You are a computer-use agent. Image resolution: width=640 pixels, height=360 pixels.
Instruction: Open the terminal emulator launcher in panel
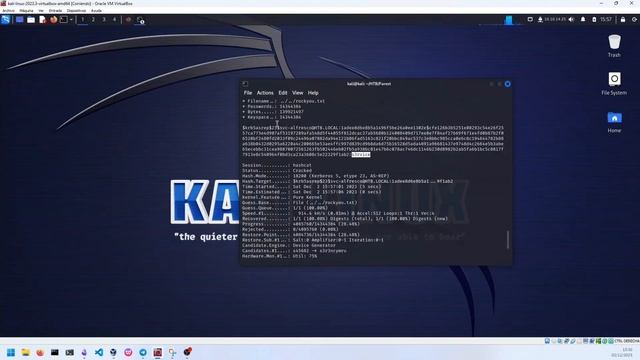click(64, 20)
